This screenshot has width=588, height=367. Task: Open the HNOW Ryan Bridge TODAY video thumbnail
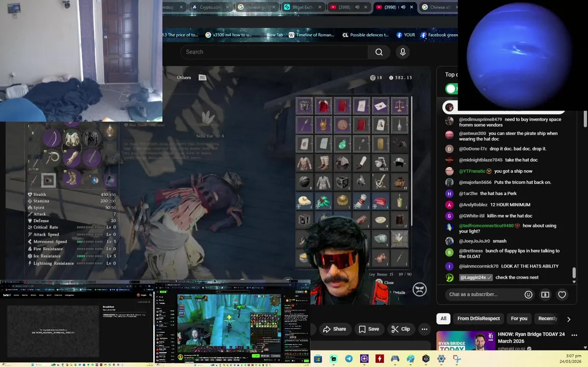tap(465, 340)
